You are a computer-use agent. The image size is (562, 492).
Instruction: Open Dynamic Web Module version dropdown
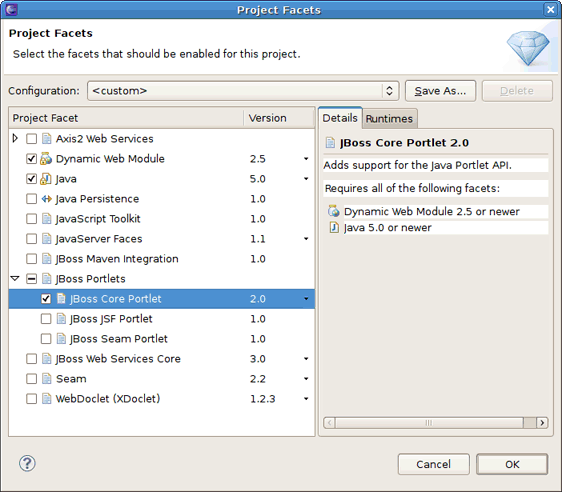tap(306, 158)
